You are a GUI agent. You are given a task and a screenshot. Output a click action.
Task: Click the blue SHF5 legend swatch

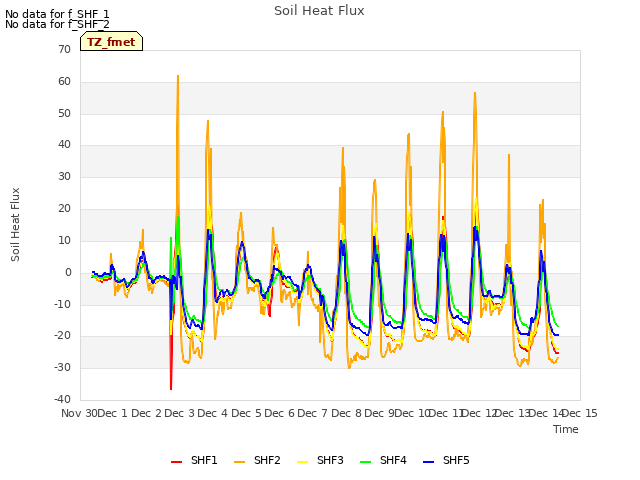428,462
